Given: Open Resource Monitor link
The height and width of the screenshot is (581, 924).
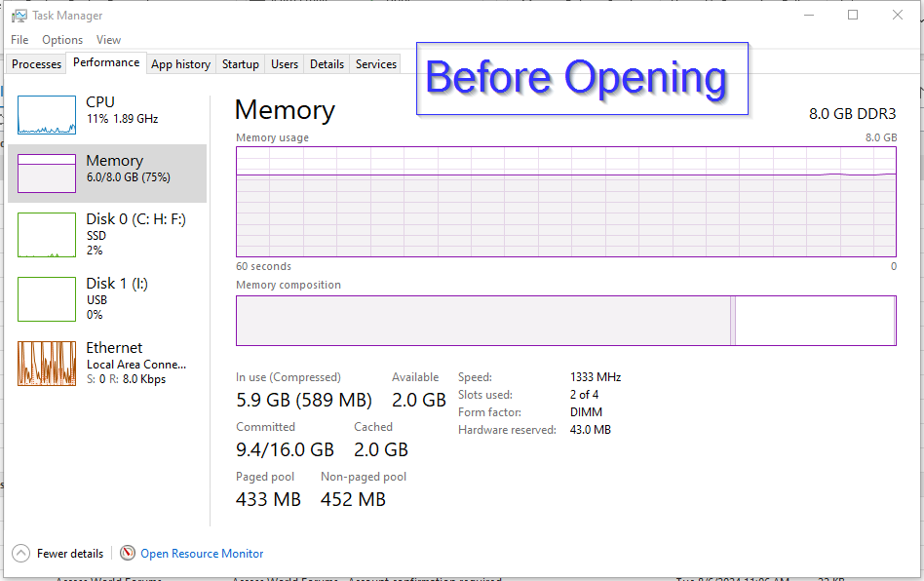Looking at the screenshot, I should [202, 554].
